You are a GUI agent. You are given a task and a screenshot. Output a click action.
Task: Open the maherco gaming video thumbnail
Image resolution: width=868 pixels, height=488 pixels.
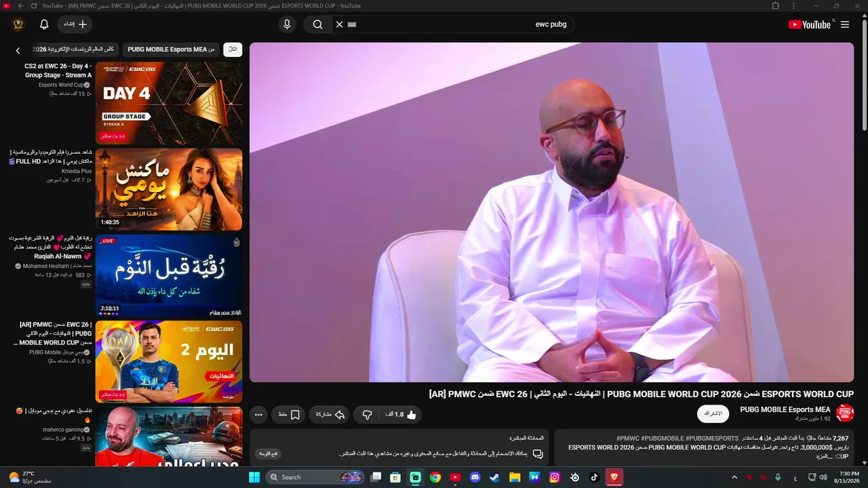(x=169, y=436)
